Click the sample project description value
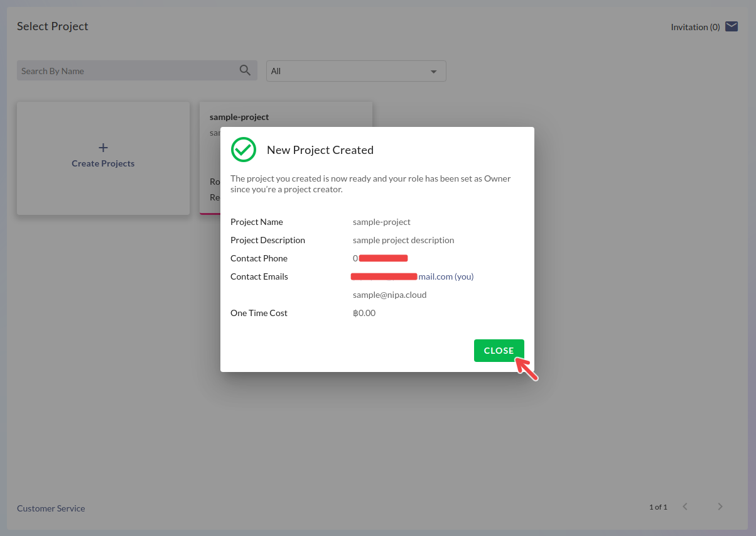This screenshot has height=536, width=756. 403,240
